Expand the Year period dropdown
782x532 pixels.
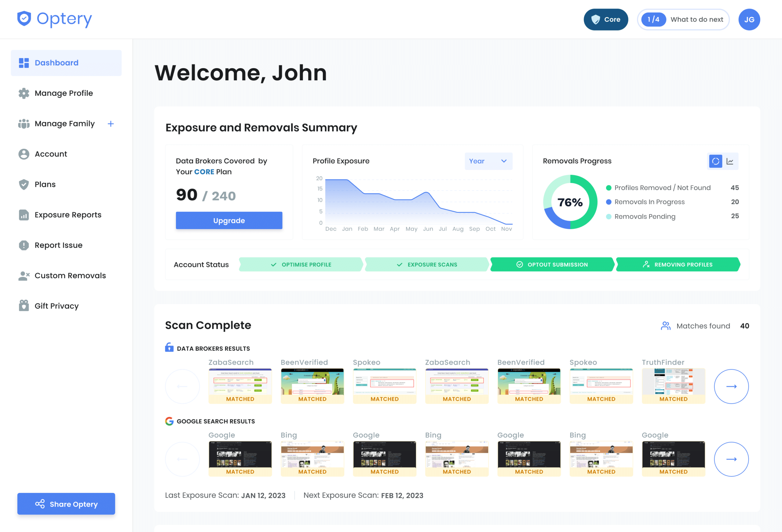[488, 161]
